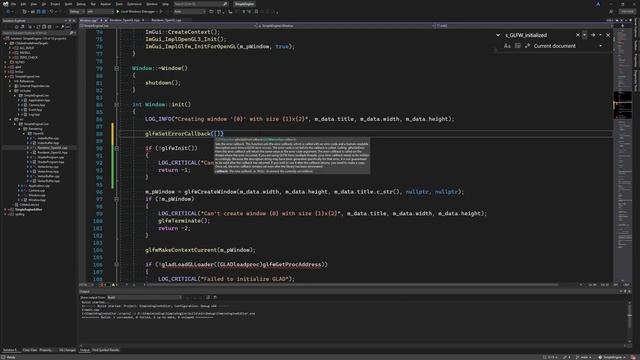Open the Project menu
The width and height of the screenshot is (640, 360).
[55, 4]
